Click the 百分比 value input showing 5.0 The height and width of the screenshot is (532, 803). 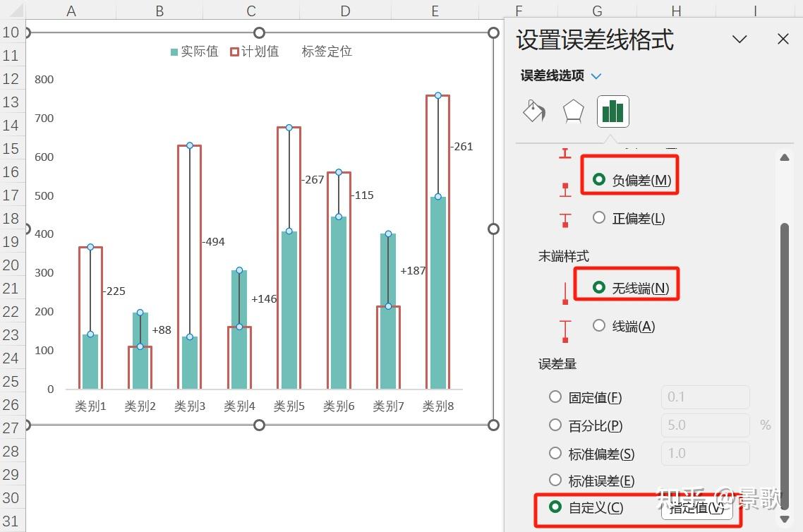point(704,425)
